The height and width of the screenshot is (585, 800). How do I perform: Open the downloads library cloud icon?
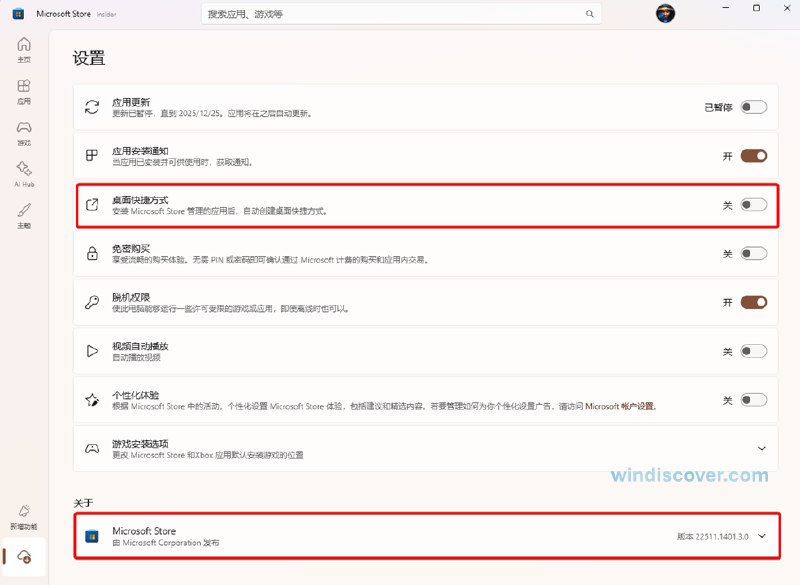pos(24,556)
